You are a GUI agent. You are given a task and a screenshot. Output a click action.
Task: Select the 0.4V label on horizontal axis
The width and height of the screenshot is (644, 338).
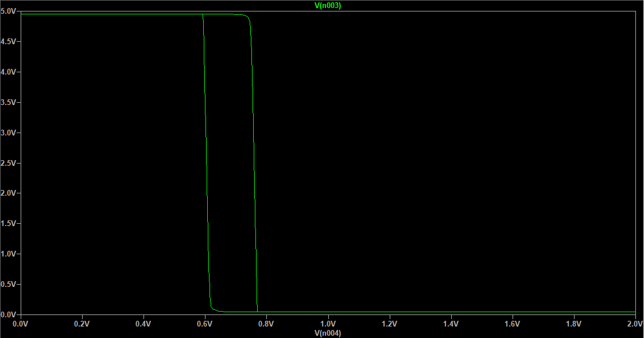click(x=143, y=324)
